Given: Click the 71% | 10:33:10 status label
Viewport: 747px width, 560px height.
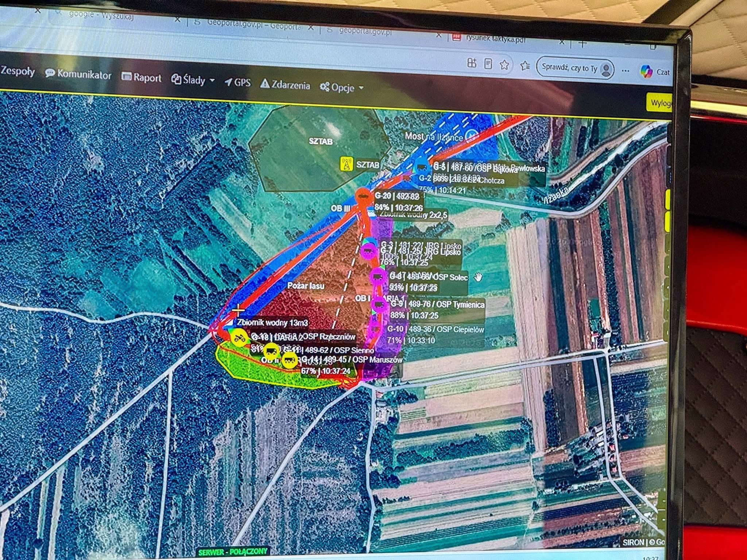Looking at the screenshot, I should (x=411, y=341).
